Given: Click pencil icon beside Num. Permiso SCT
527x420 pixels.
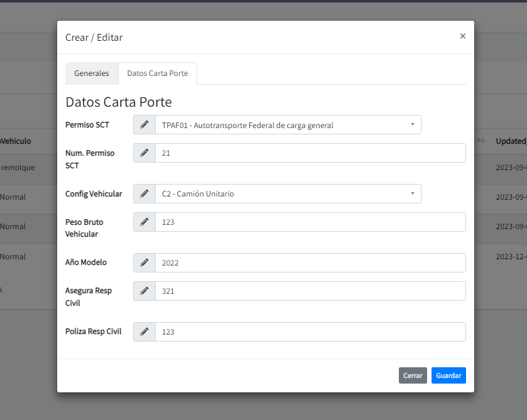Looking at the screenshot, I should (x=144, y=153).
